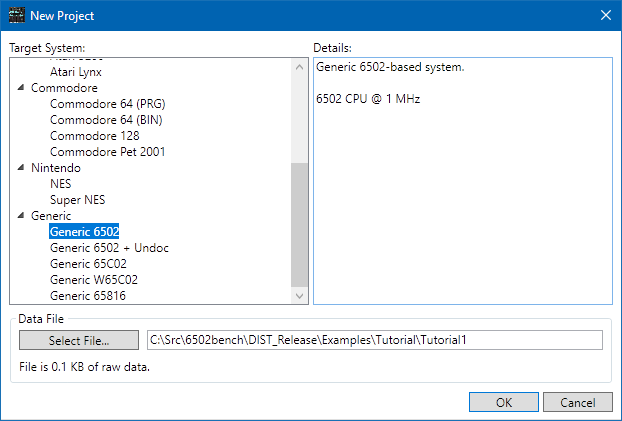Collapse the Nintendo group
The width and height of the screenshot is (622, 421).
coord(21,168)
